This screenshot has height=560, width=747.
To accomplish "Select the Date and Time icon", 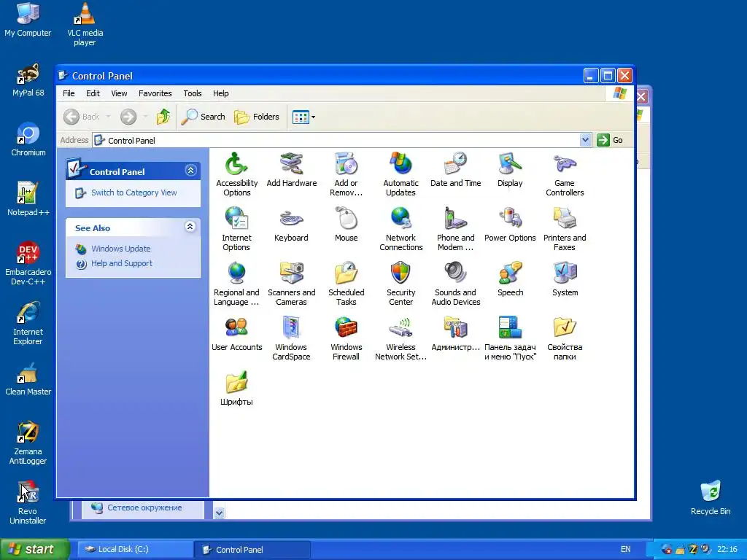I will [x=455, y=164].
